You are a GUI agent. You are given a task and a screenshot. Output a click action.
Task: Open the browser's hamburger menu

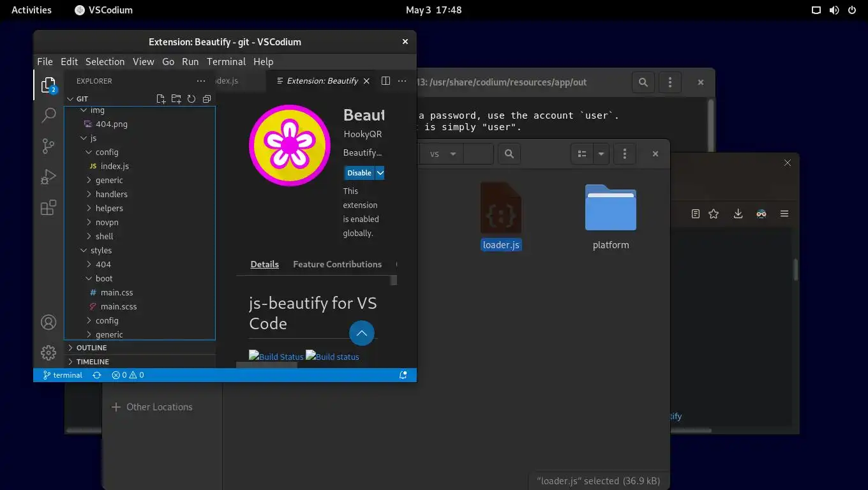tap(784, 214)
